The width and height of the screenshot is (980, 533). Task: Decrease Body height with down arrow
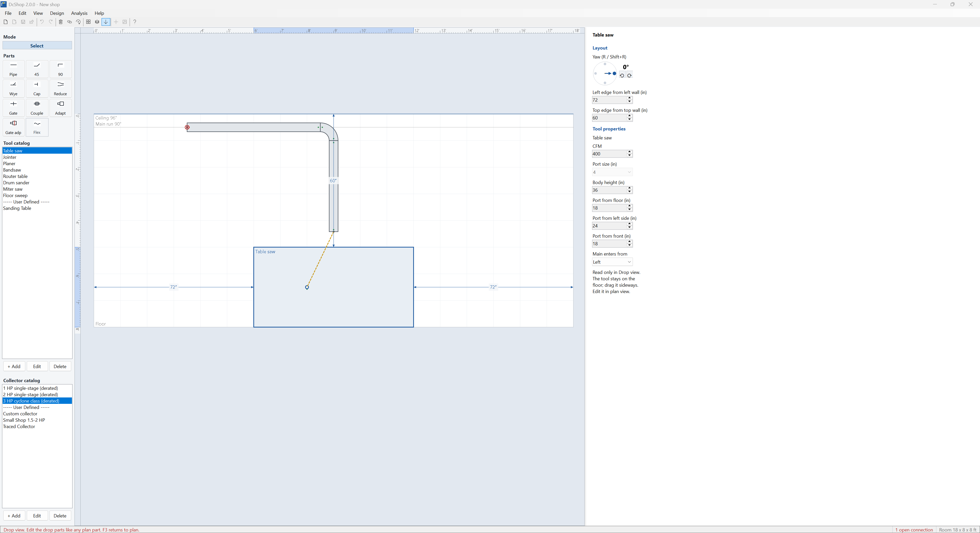click(630, 192)
